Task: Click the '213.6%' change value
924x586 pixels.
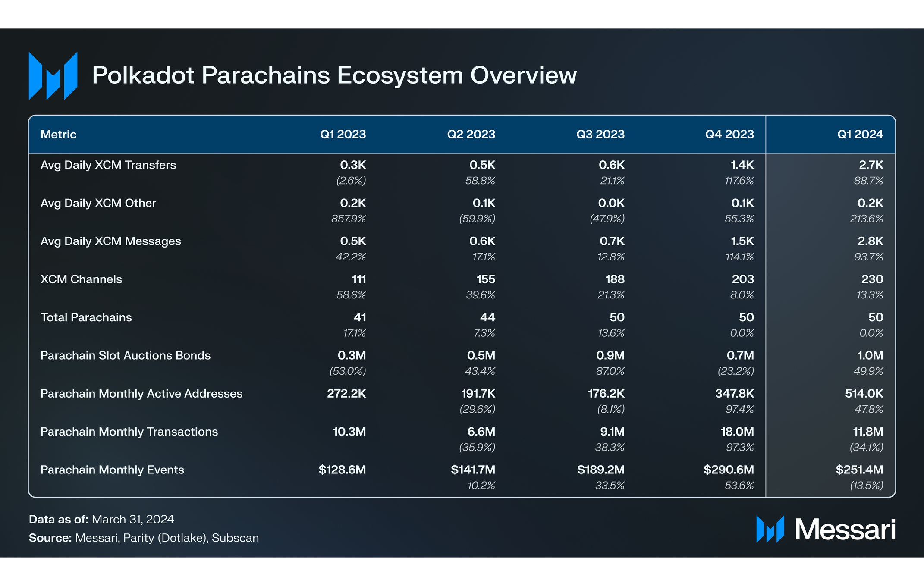Action: (867, 219)
